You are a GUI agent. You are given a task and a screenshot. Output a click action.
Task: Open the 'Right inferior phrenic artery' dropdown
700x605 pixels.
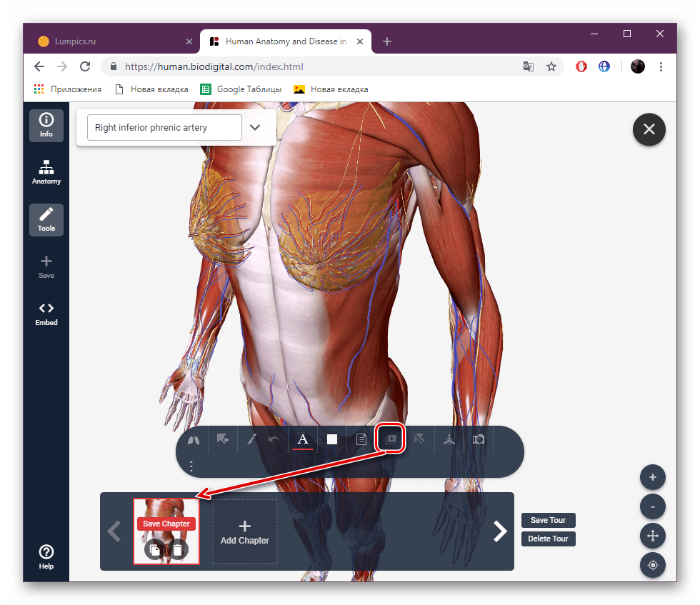point(255,126)
